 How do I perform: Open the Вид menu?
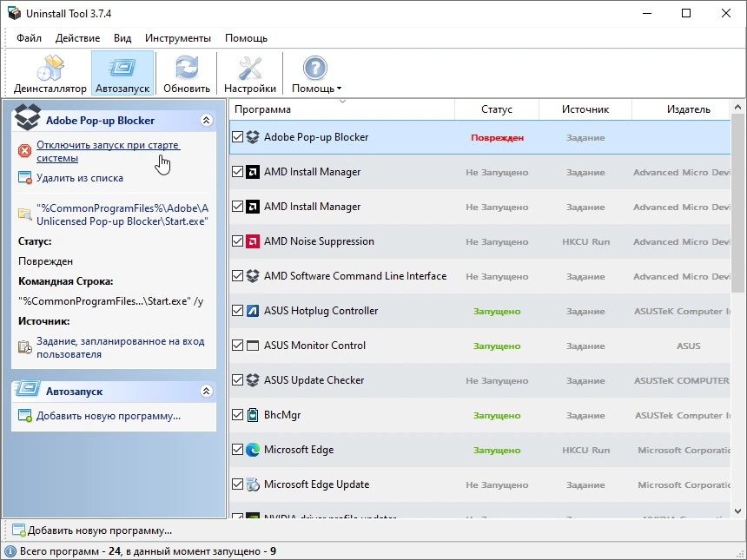122,38
